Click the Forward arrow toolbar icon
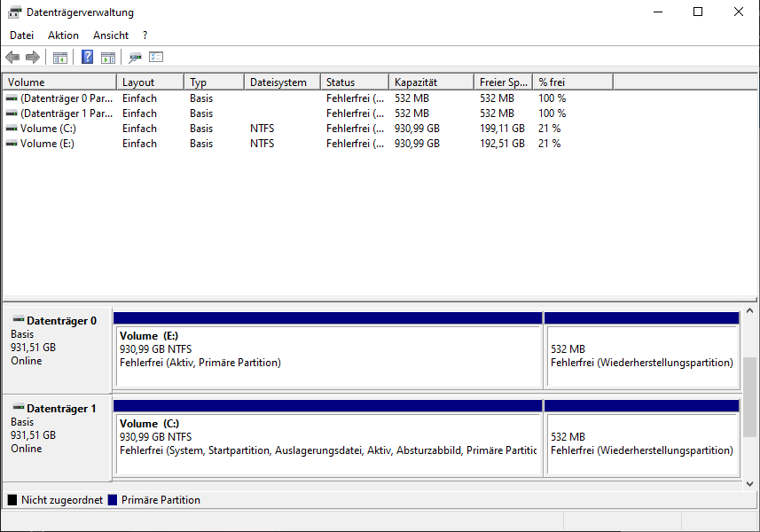The image size is (760, 532). pos(33,57)
